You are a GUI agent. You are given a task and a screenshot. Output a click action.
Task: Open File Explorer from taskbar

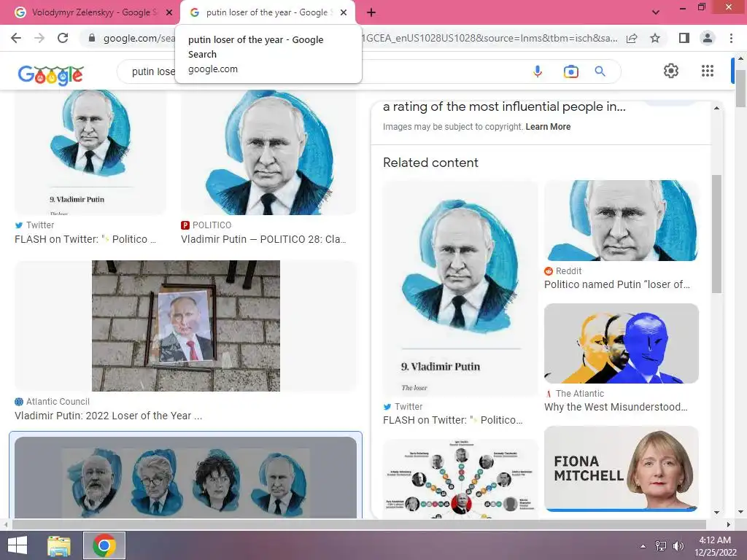point(59,545)
